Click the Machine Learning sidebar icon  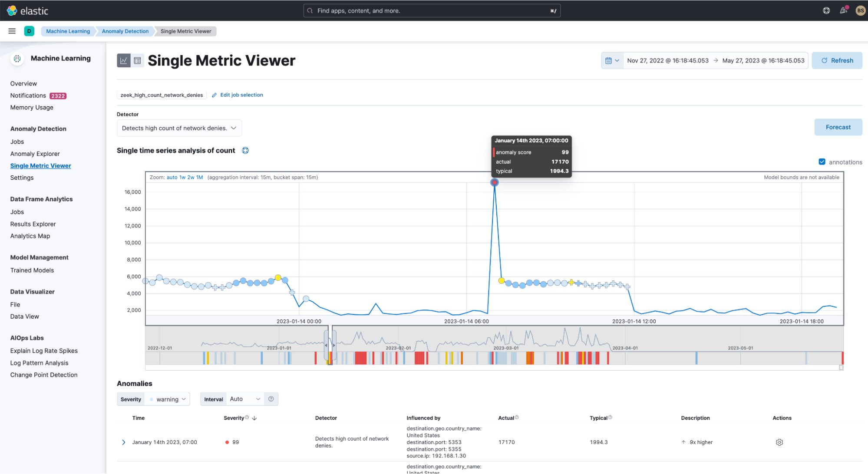point(17,59)
